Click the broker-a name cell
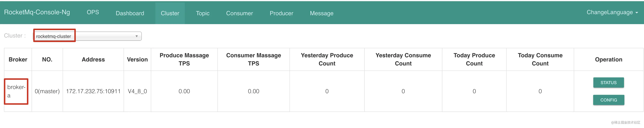This screenshot has width=644, height=128. [16, 91]
